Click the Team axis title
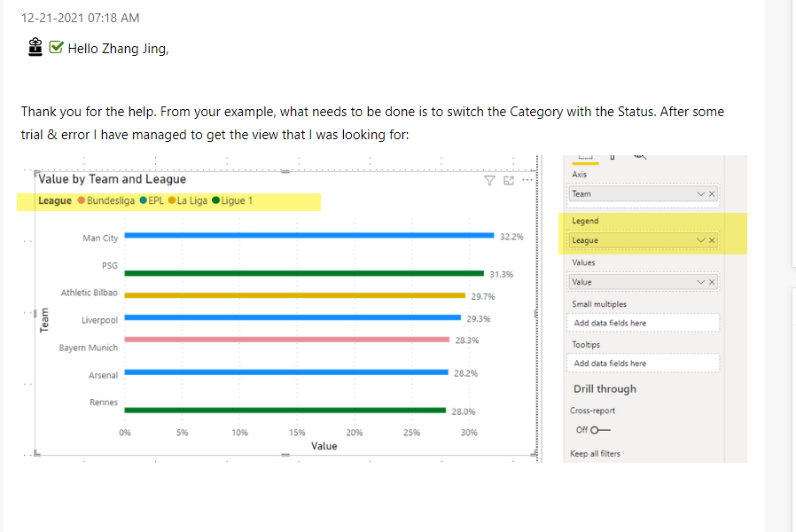 44,320
